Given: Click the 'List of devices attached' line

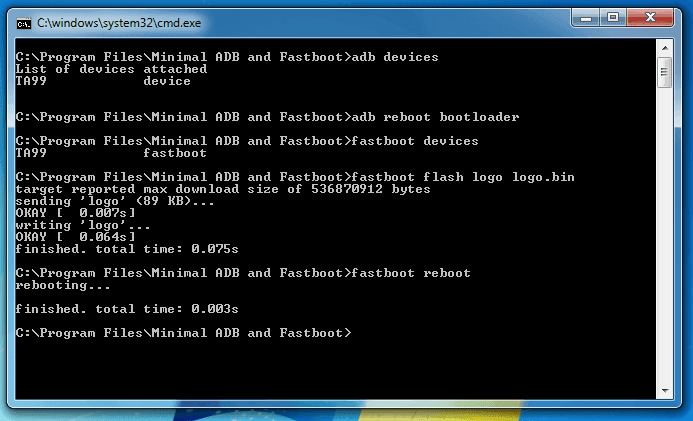Looking at the screenshot, I should click(111, 69).
